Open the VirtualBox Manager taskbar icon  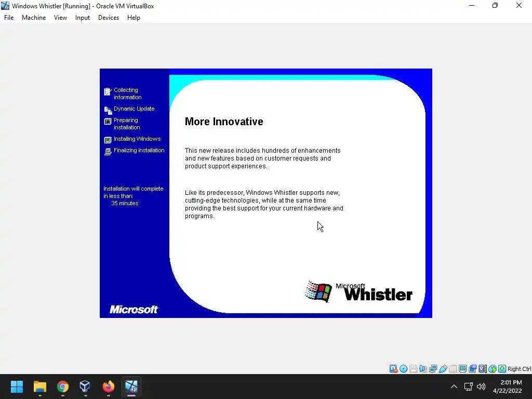pyautogui.click(x=85, y=387)
